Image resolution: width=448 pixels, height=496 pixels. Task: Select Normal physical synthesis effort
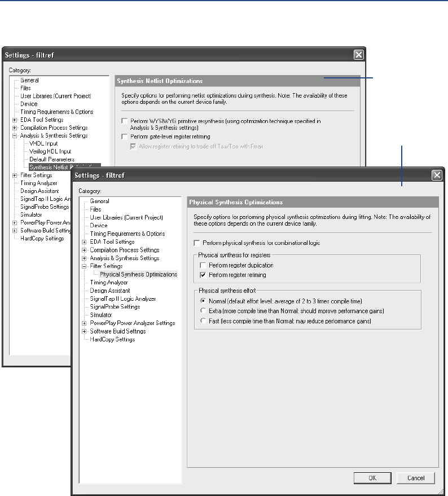click(203, 301)
